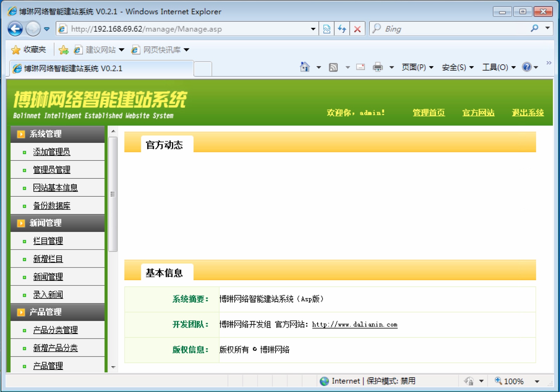Screen dimensions: 560x392
Task: Open the 安全(S) menu
Action: 457,67
